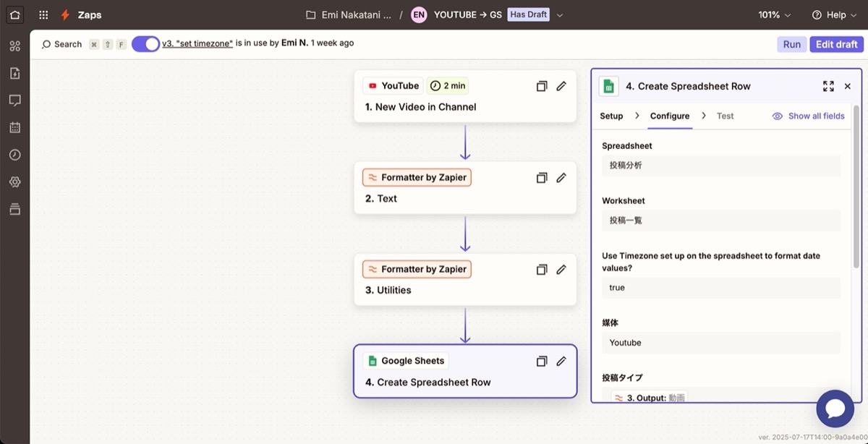The image size is (868, 444).
Task: Select the Configure tab
Action: click(670, 116)
